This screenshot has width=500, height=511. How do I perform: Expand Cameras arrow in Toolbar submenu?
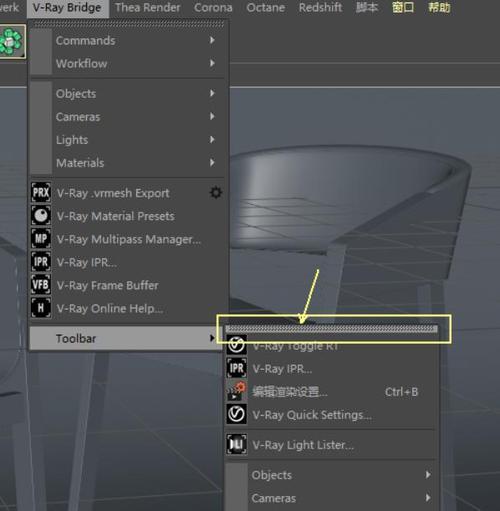[428, 498]
